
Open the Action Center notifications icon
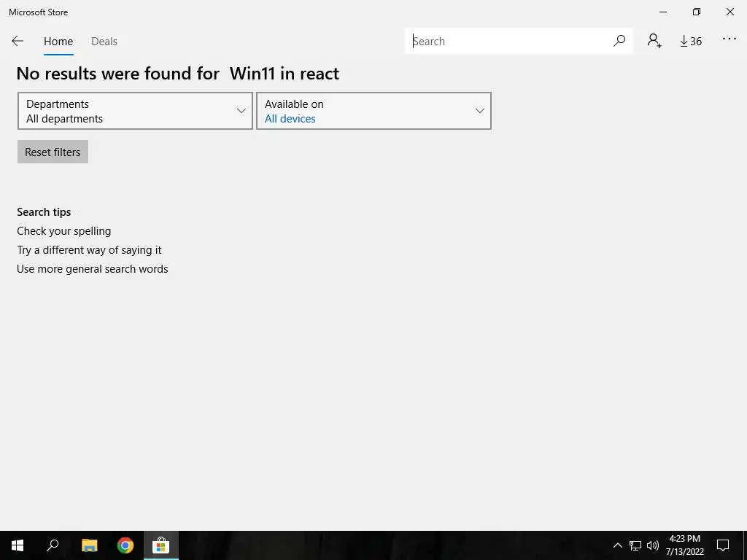click(x=723, y=545)
